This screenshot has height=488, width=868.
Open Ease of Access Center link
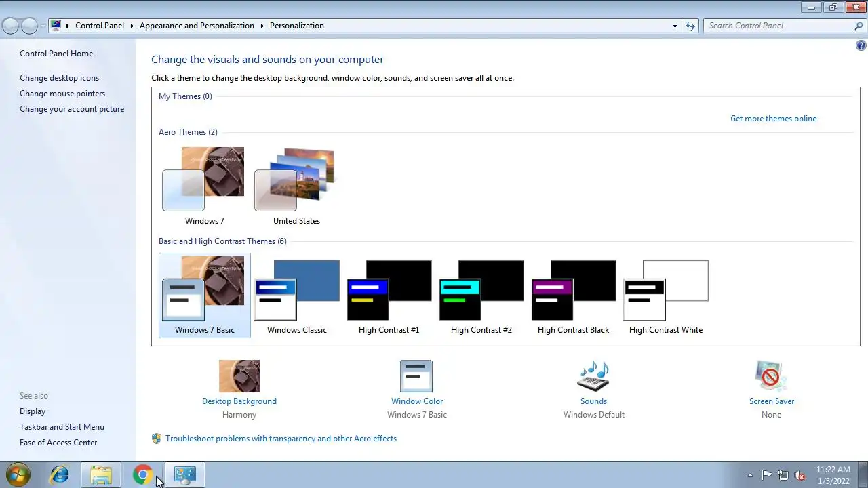click(58, 443)
